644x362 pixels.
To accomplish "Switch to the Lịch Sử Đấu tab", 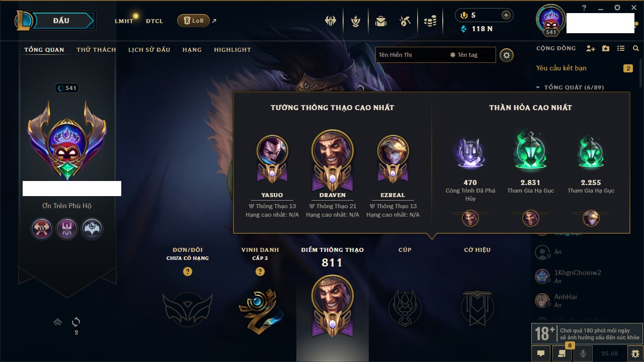I will coord(149,50).
